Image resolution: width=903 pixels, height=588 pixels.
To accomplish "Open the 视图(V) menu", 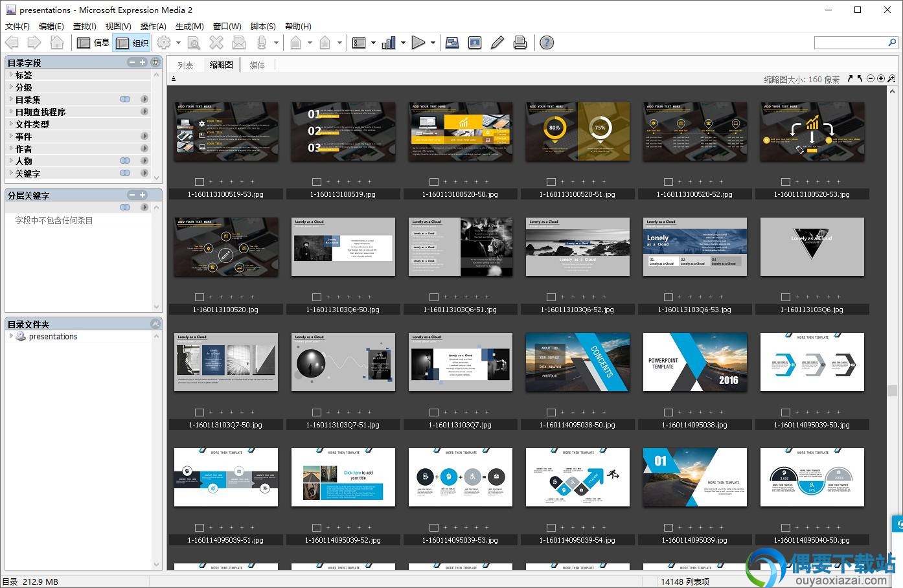I will [x=118, y=26].
